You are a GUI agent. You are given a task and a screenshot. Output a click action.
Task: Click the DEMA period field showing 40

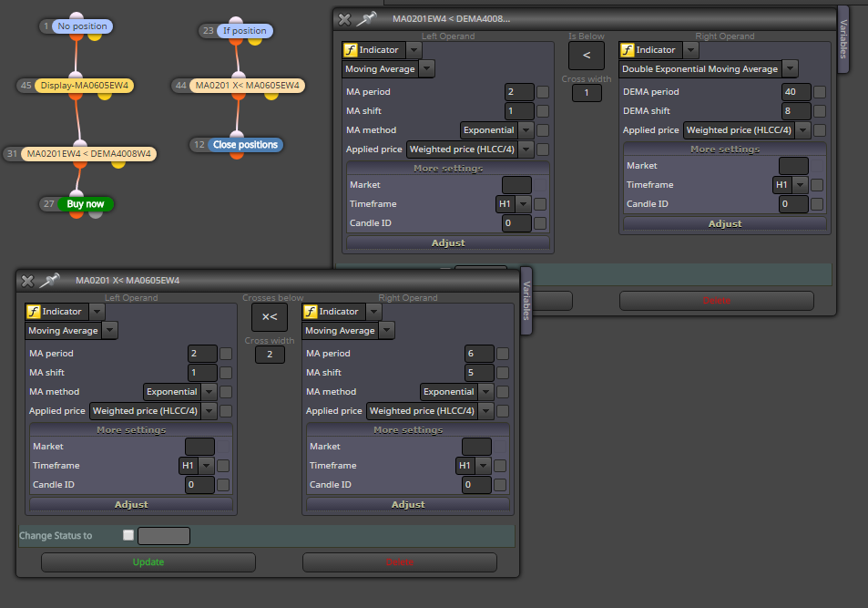796,92
